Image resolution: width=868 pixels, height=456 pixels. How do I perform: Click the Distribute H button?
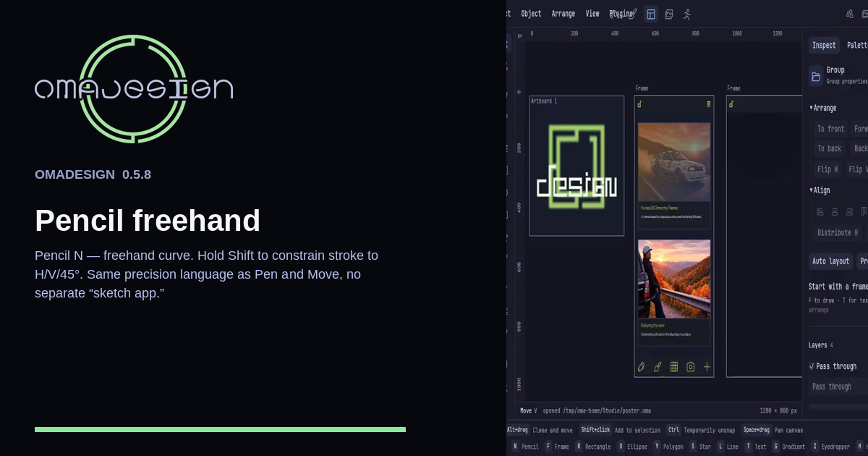pyautogui.click(x=838, y=233)
